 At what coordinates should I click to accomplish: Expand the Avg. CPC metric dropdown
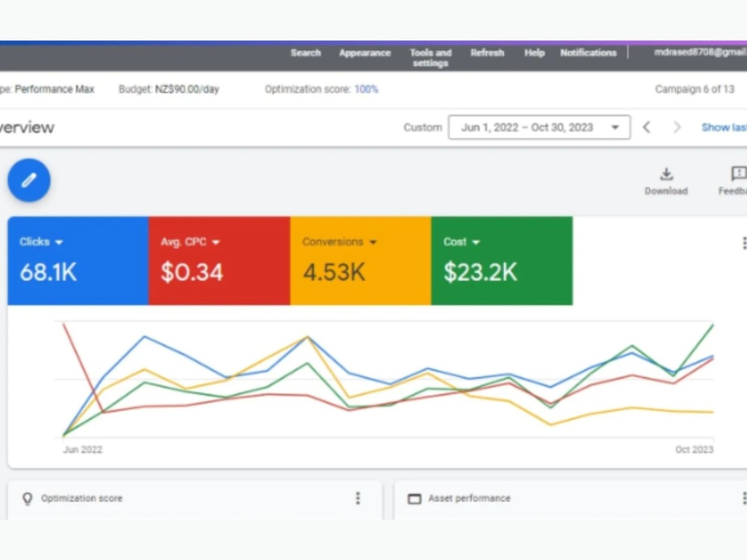(216, 243)
